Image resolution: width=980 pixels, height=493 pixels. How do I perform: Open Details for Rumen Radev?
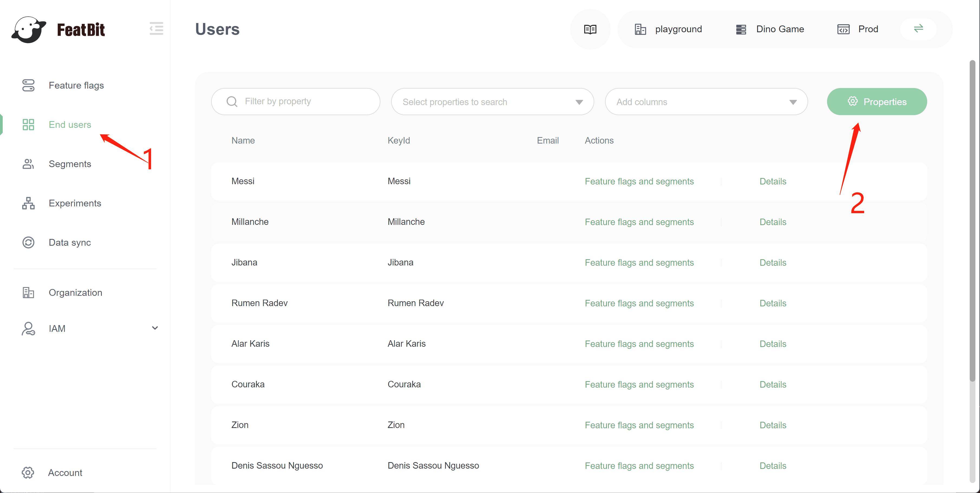coord(773,303)
